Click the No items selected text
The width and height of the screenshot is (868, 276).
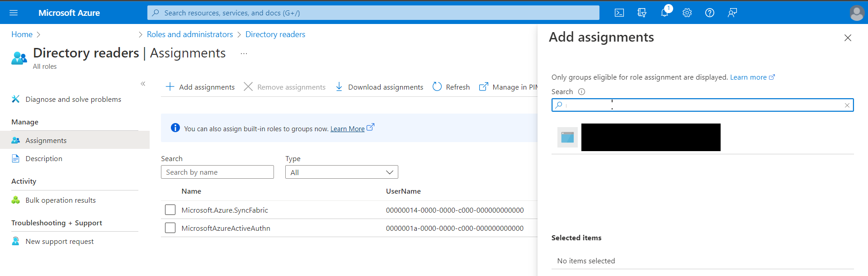tap(586, 261)
